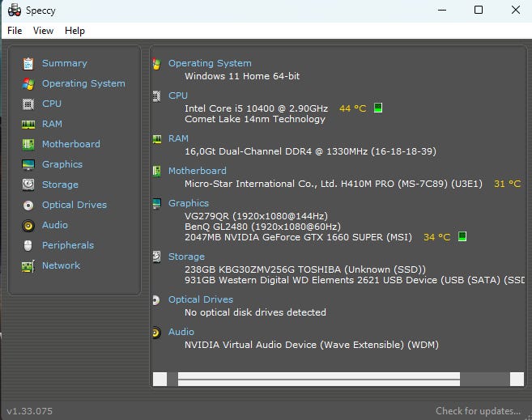Click the Network card icon in sidebar
This screenshot has height=420, width=532.
coord(28,266)
